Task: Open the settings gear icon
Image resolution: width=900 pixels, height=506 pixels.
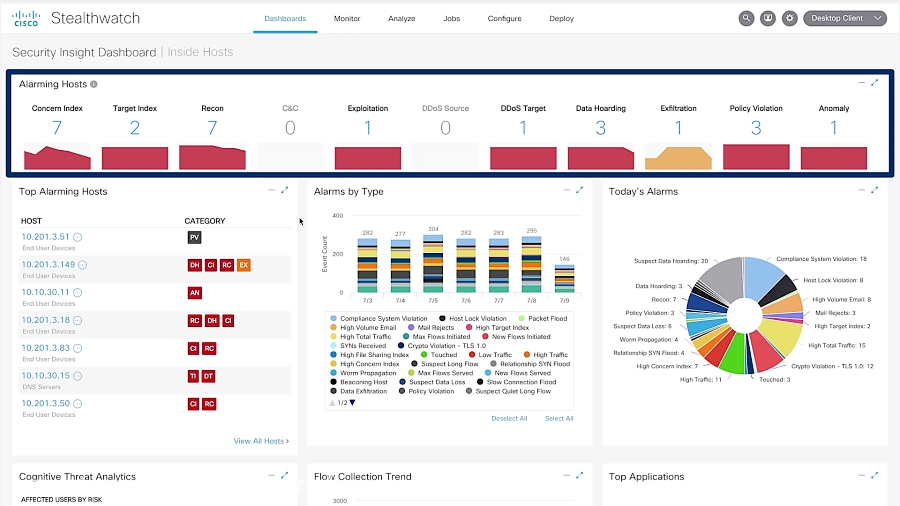Action: pos(790,18)
